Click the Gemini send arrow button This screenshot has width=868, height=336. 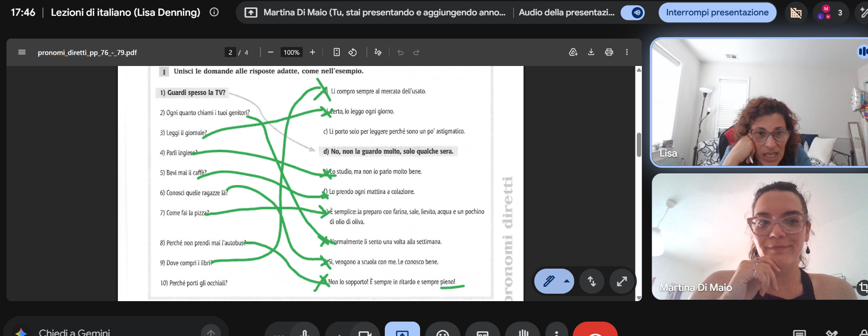pyautogui.click(x=211, y=332)
